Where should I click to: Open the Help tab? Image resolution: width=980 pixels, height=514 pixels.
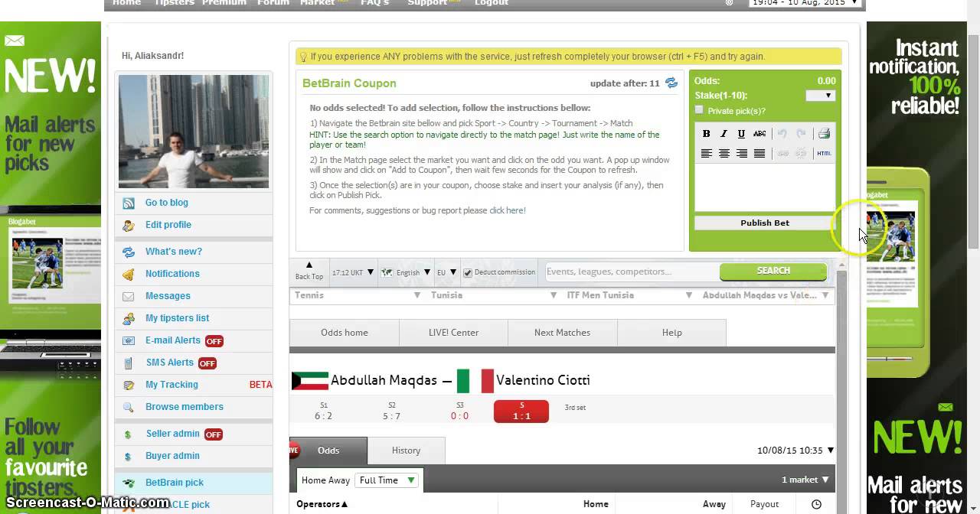point(671,333)
